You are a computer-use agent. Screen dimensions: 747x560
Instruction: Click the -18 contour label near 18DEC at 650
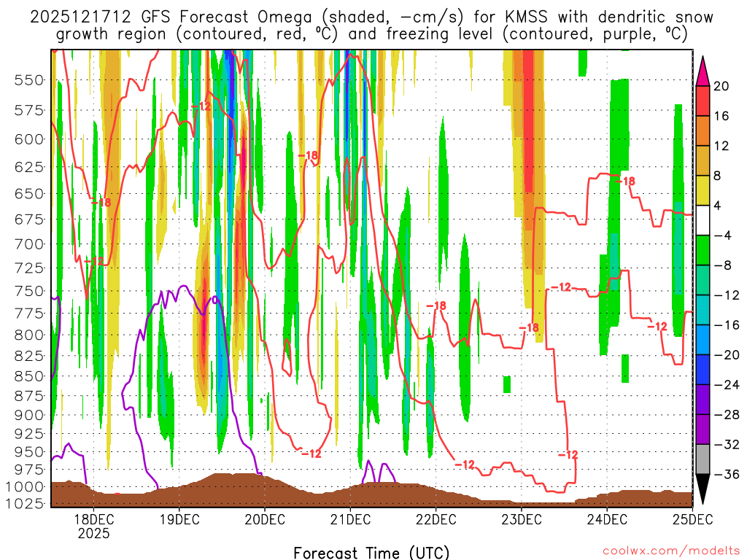[101, 203]
